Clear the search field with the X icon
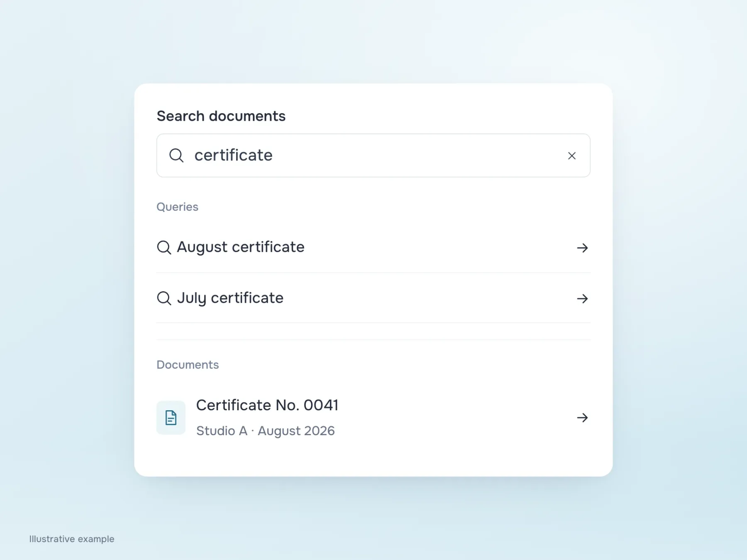The height and width of the screenshot is (560, 747). click(571, 156)
